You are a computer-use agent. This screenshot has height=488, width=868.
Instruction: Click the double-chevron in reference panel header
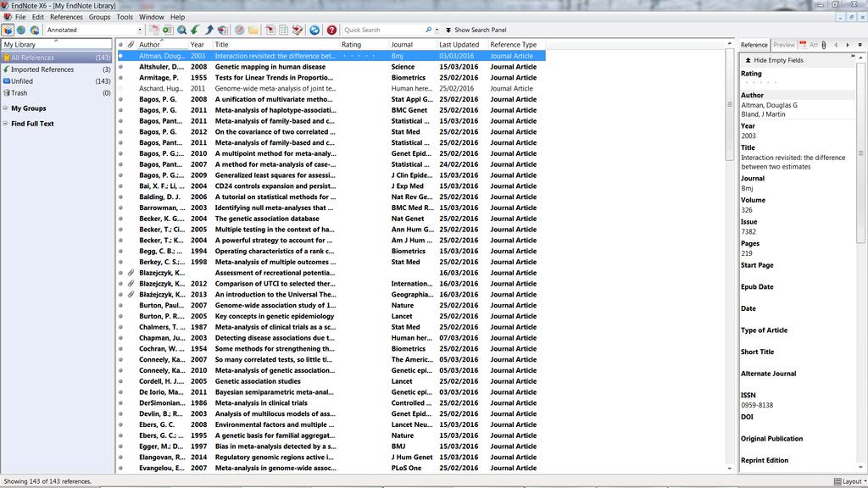pyautogui.click(x=853, y=57)
